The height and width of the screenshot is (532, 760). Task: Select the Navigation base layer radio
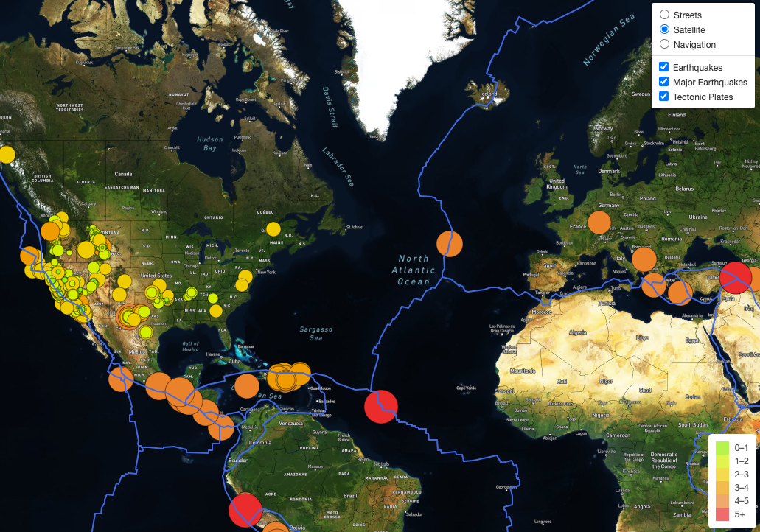[x=664, y=44]
